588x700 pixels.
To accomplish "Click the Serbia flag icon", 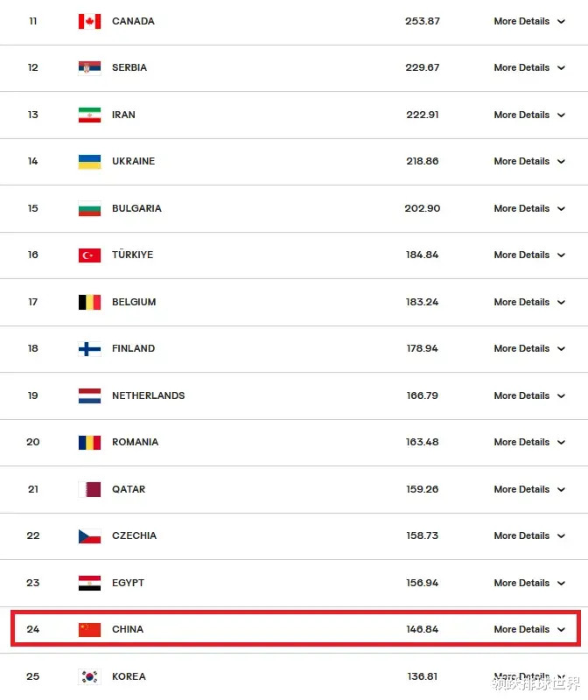I will [x=89, y=68].
